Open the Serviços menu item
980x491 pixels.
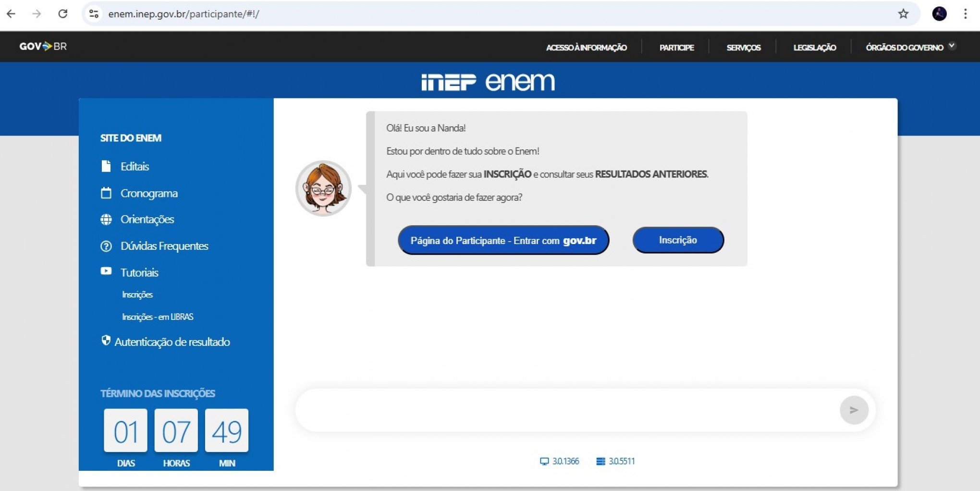pos(743,48)
